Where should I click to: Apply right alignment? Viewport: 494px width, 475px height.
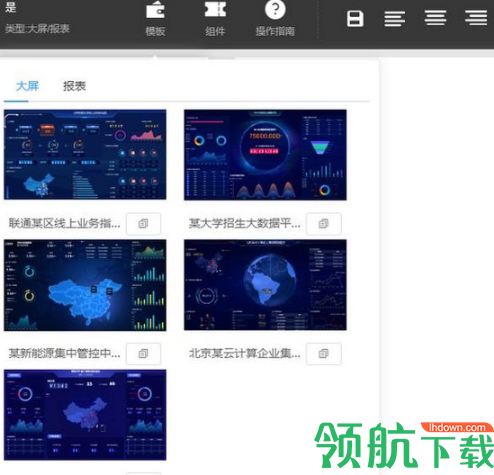[x=476, y=18]
